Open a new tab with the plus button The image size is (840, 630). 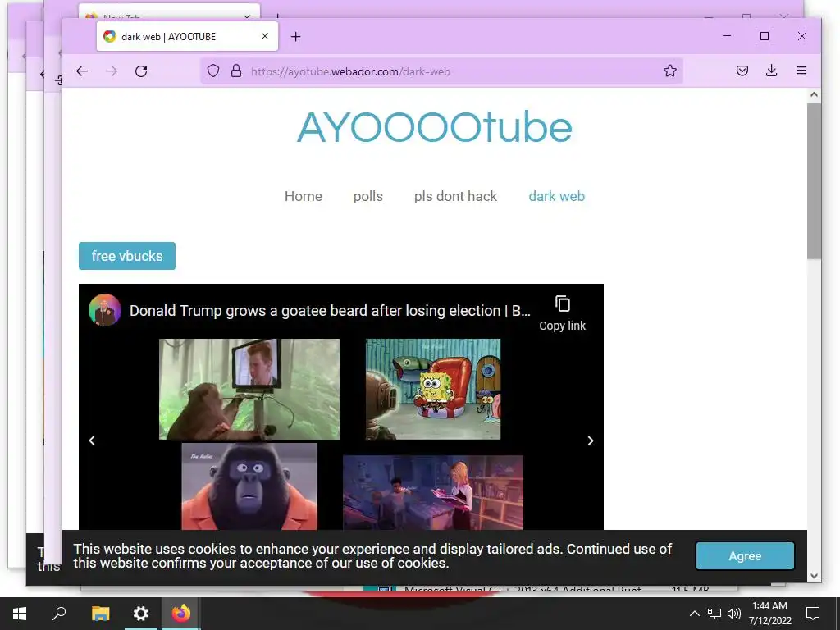point(295,36)
